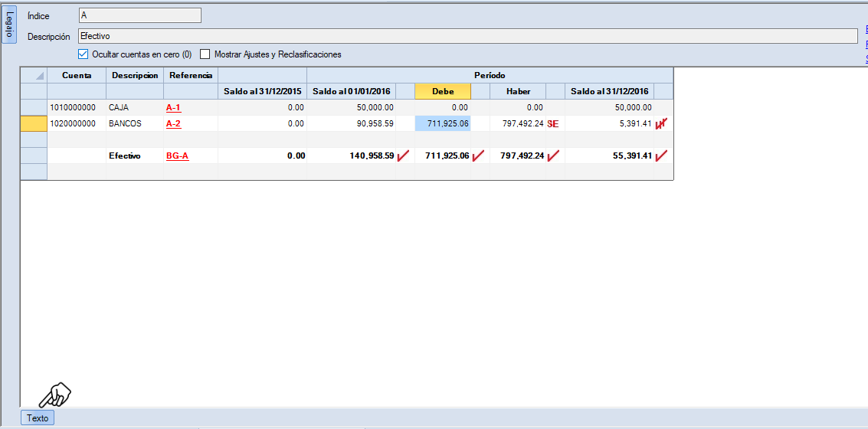The width and height of the screenshot is (868, 429).
Task: Open reference link A-1
Action: tap(174, 108)
